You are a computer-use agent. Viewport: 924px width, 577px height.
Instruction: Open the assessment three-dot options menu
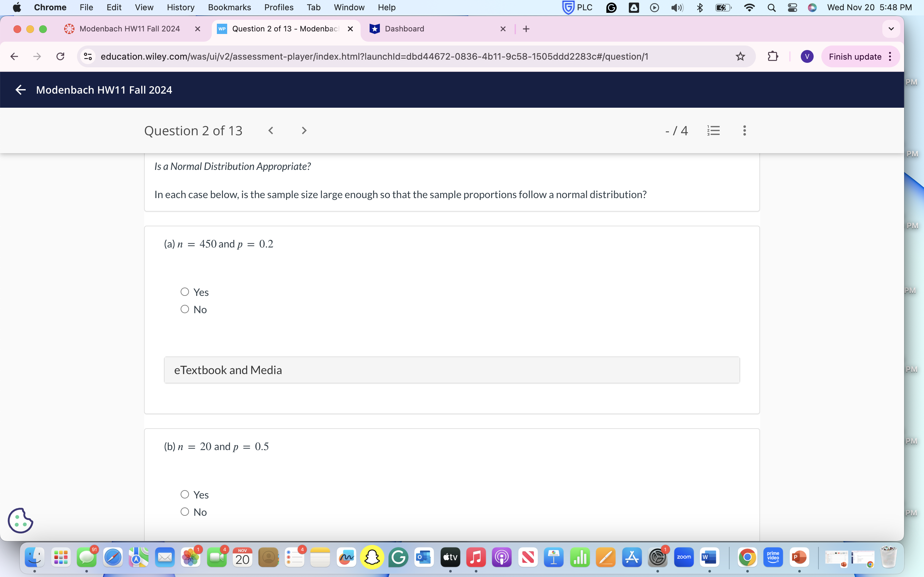pyautogui.click(x=744, y=130)
